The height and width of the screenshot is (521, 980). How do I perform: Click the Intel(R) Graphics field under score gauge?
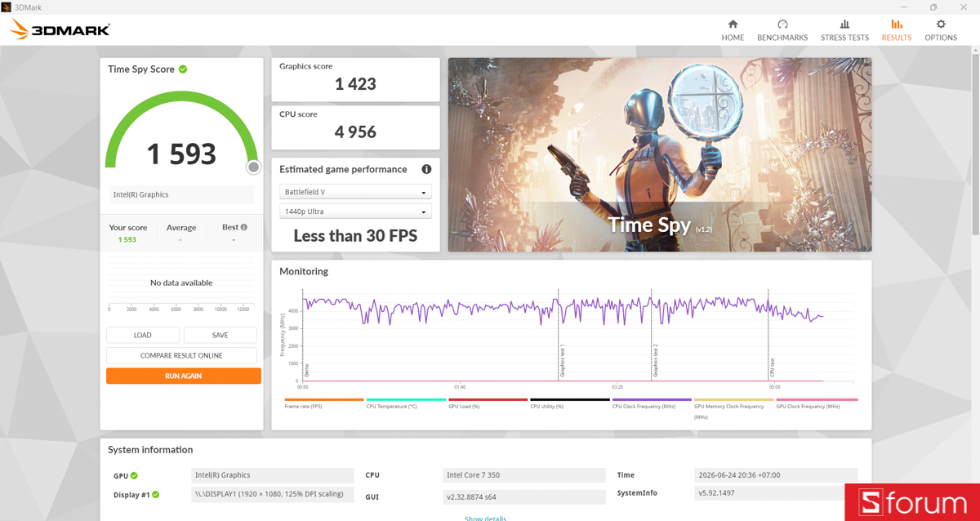(x=181, y=194)
